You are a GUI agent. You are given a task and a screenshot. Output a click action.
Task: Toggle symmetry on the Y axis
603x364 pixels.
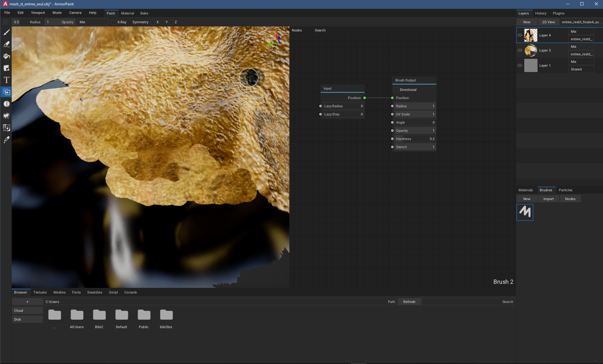pyautogui.click(x=162, y=22)
